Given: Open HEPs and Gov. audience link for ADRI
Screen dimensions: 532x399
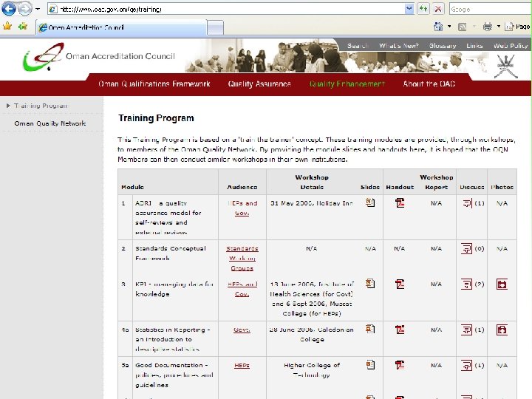Looking at the screenshot, I should [242, 208].
